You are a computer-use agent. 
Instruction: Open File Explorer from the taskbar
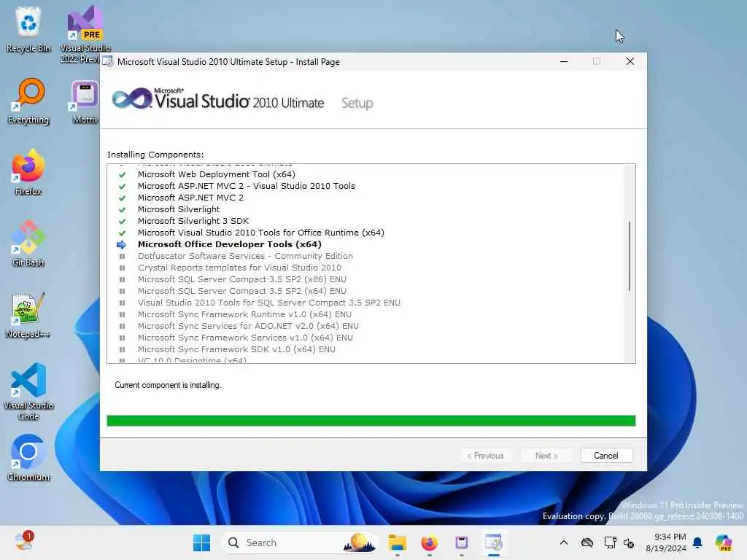397,542
